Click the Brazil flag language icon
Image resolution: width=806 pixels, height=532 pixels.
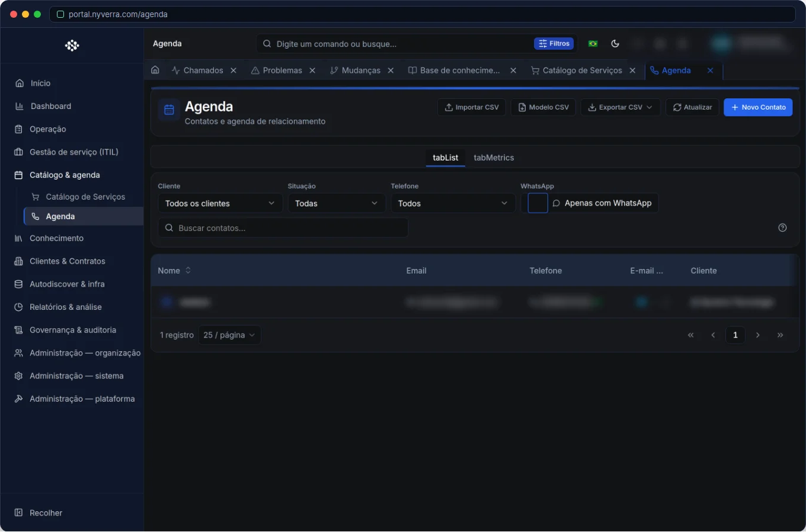pyautogui.click(x=593, y=43)
